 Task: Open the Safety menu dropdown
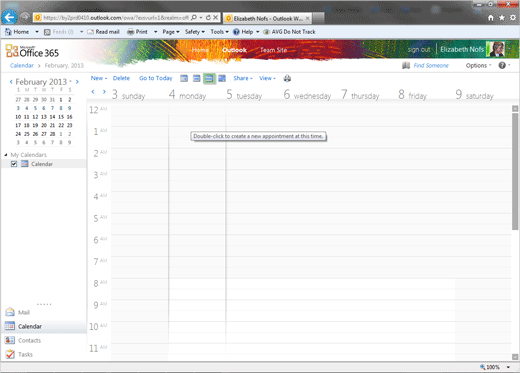[x=195, y=32]
